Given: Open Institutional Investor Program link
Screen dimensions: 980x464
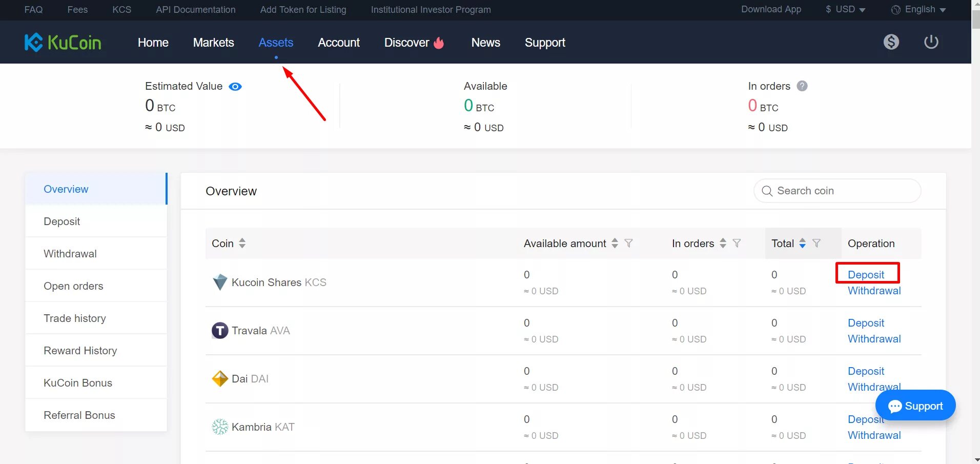Looking at the screenshot, I should click(431, 10).
